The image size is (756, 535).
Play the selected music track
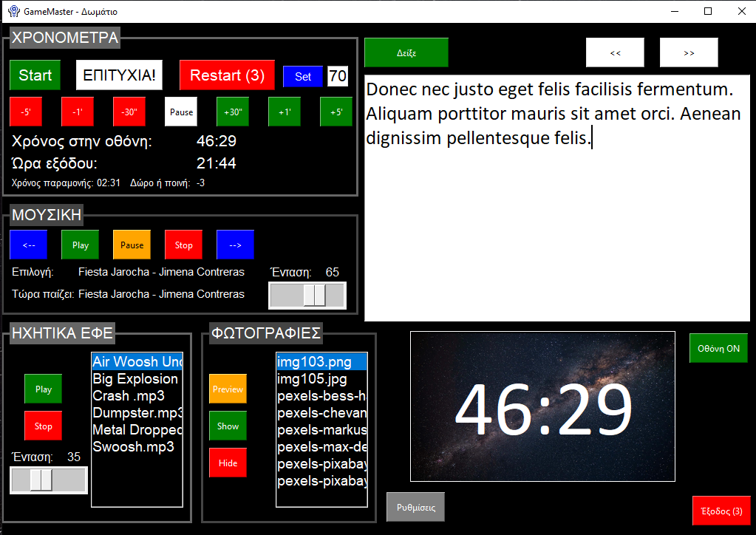pyautogui.click(x=80, y=245)
